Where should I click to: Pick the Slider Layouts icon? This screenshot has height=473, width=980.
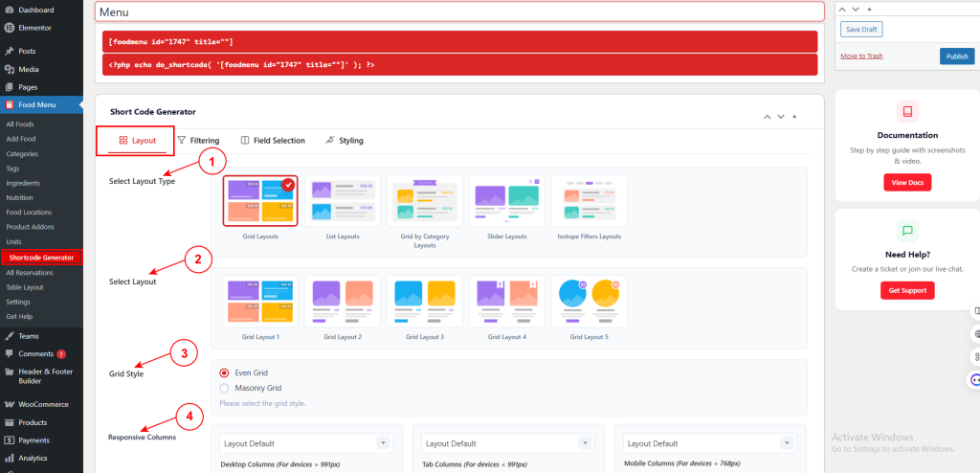pos(507,201)
